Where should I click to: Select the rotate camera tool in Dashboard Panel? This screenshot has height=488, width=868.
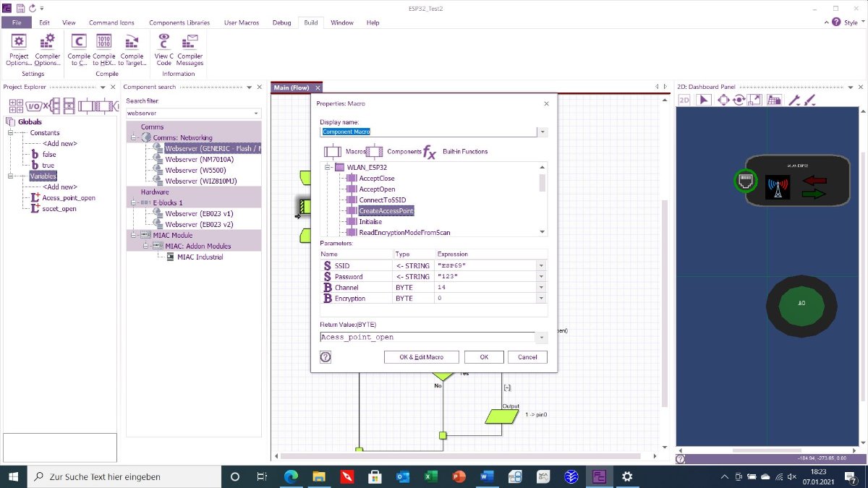pos(739,100)
